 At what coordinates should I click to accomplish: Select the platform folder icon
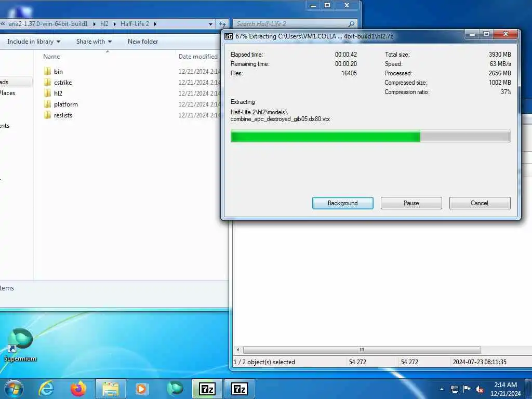click(47, 104)
